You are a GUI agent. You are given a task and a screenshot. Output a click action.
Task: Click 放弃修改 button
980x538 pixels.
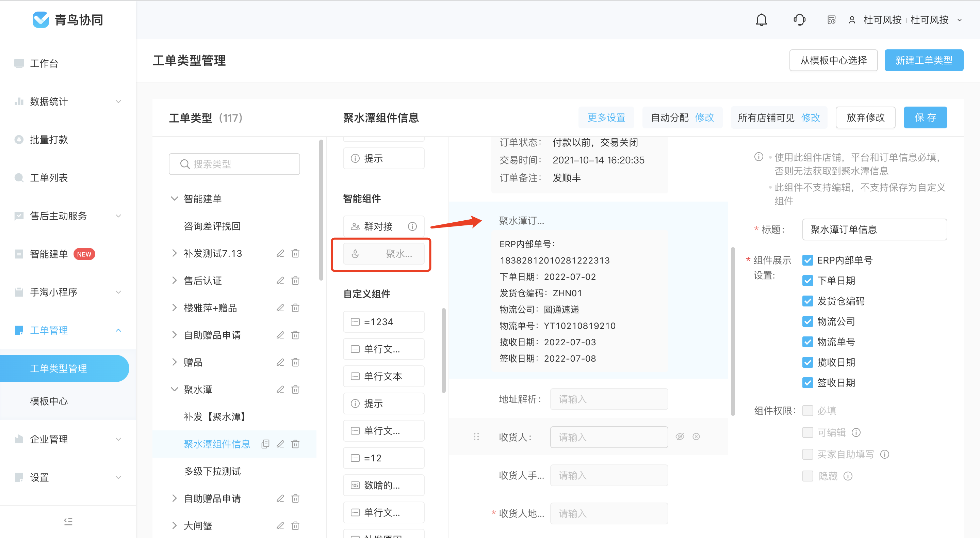coord(865,118)
